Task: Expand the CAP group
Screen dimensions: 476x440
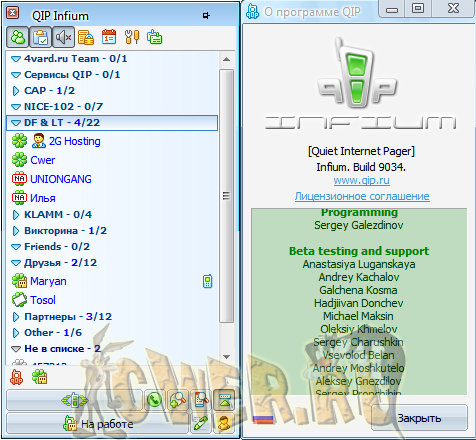Action: tap(16, 91)
